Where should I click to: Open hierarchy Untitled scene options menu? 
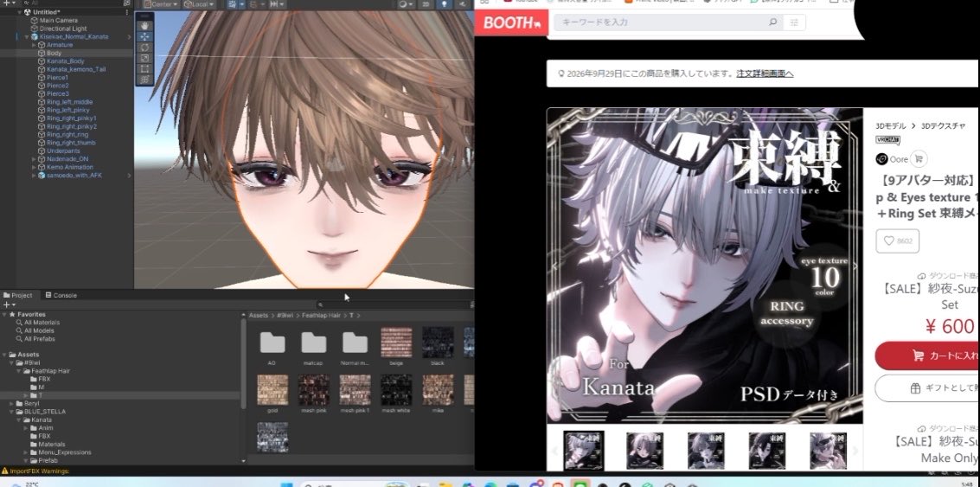tap(127, 12)
